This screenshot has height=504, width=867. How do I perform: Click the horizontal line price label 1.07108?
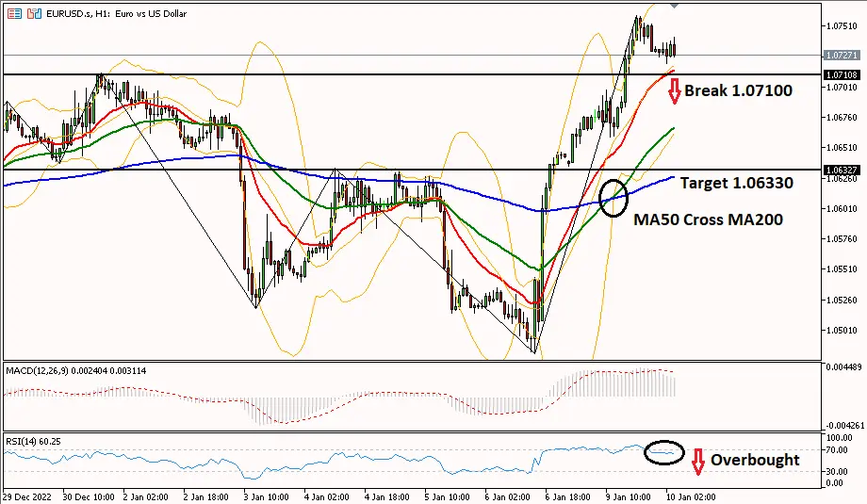tap(841, 74)
